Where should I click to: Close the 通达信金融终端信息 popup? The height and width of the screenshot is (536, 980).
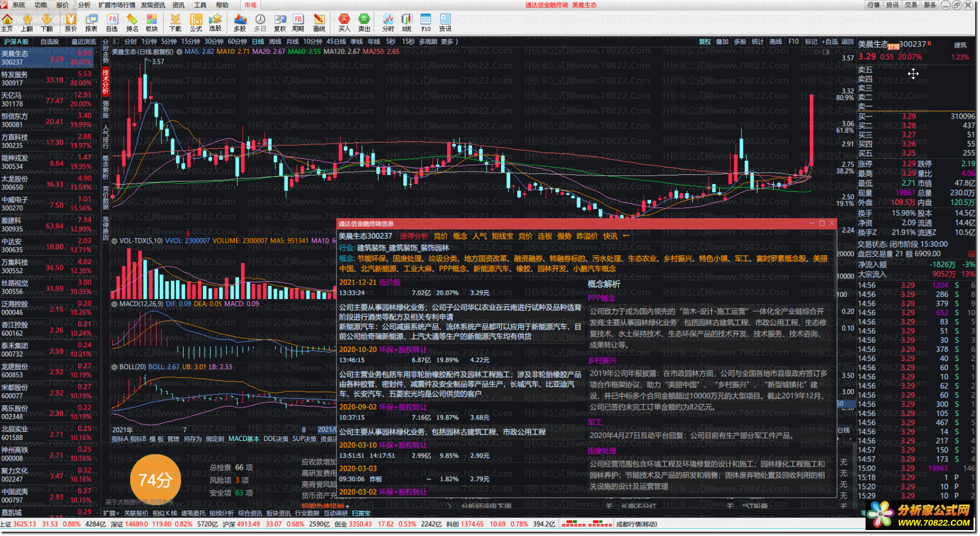click(832, 223)
